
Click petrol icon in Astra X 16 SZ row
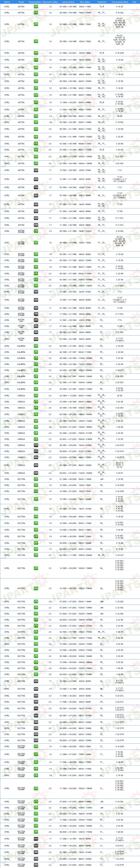pos(36,6)
